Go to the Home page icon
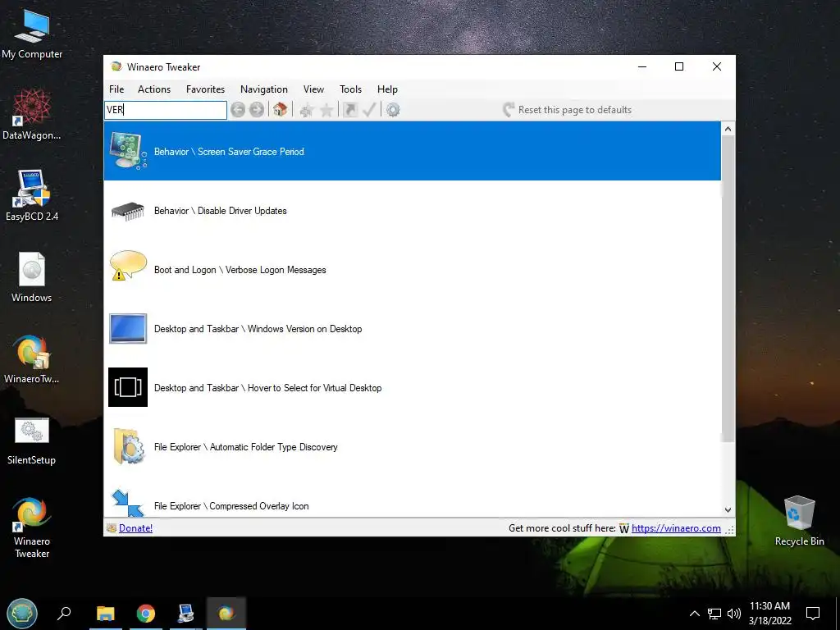840x630 pixels. point(281,110)
